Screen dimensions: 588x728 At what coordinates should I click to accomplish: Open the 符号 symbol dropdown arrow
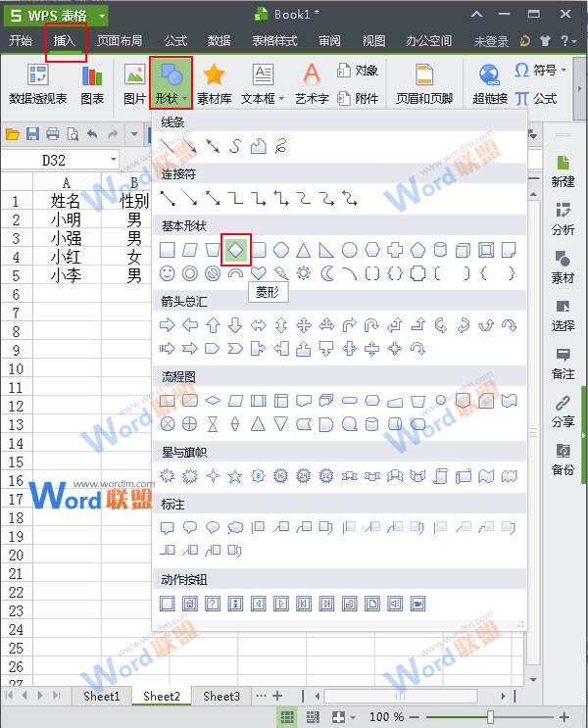coord(563,71)
